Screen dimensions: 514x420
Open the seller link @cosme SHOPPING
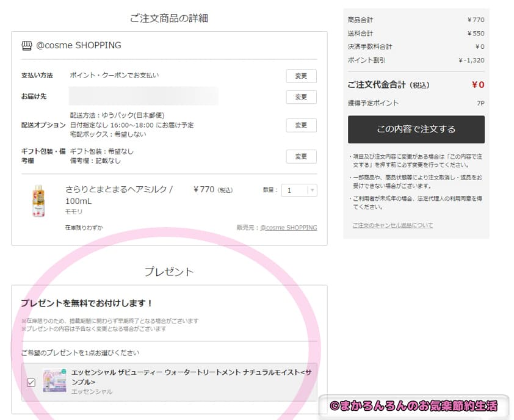click(x=289, y=228)
